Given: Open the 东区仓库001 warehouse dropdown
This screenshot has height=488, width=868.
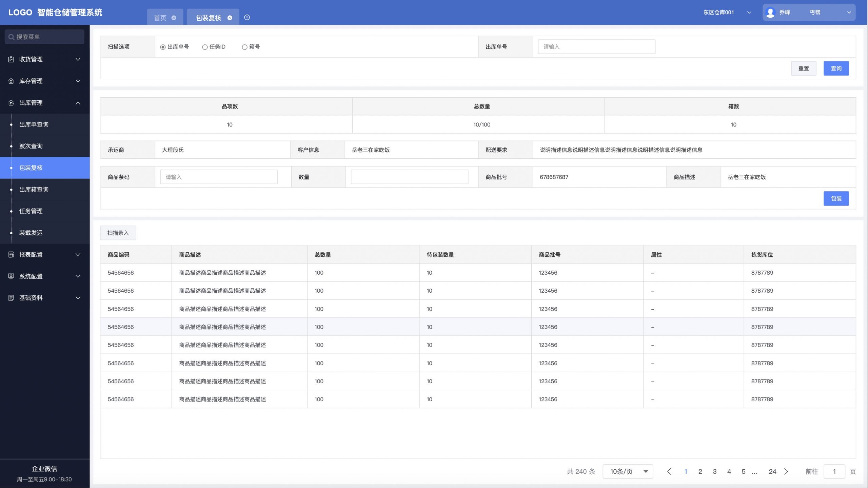Looking at the screenshot, I should point(727,13).
